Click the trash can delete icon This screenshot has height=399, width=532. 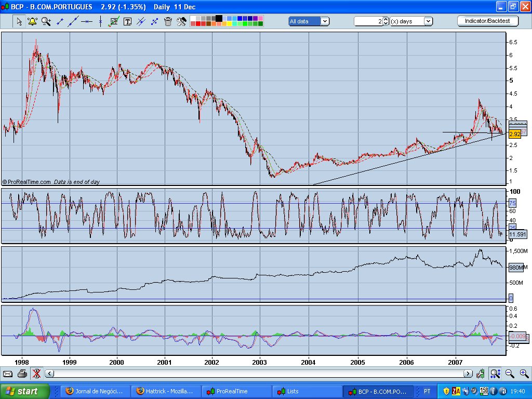[168, 21]
